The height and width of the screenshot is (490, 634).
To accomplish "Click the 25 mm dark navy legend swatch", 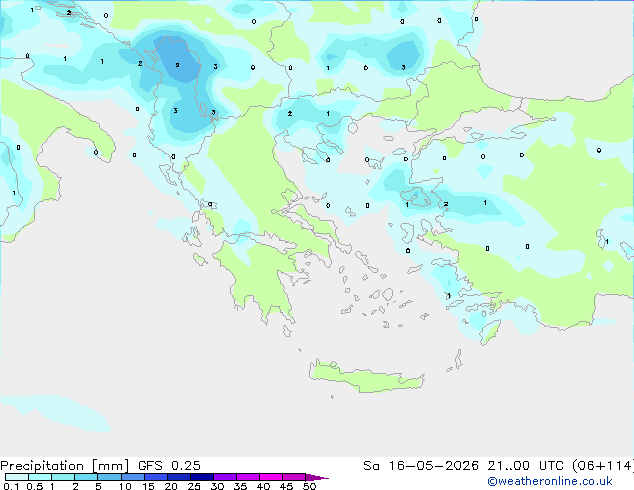I will click(x=201, y=477).
